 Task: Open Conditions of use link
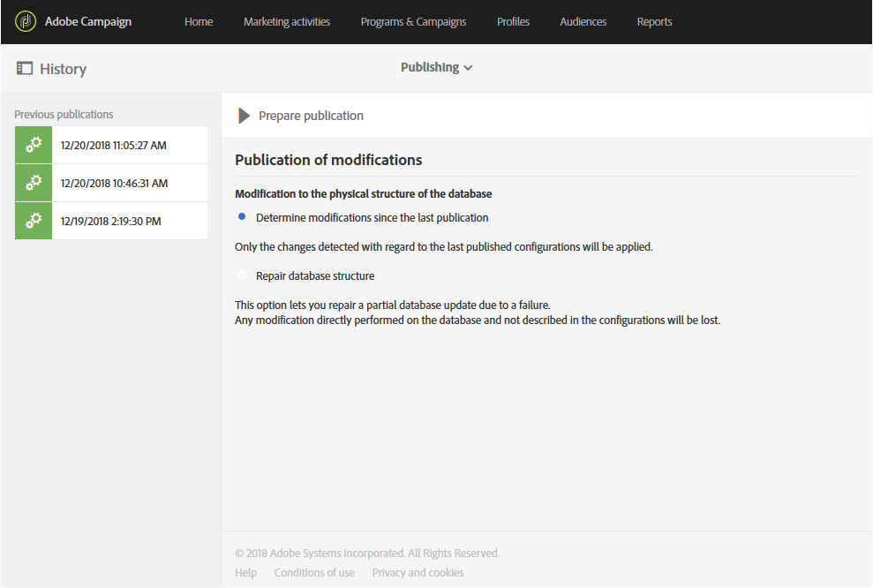point(314,573)
